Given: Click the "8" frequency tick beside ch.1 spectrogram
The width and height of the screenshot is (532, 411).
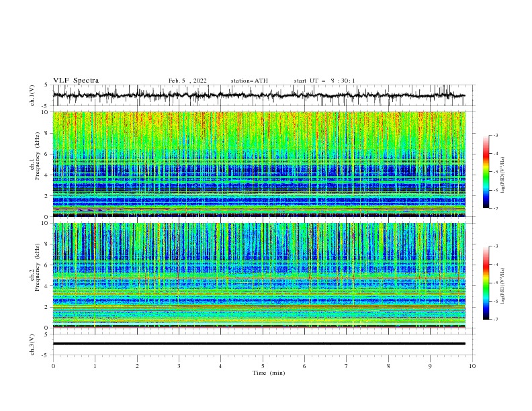Looking at the screenshot, I should [46, 133].
